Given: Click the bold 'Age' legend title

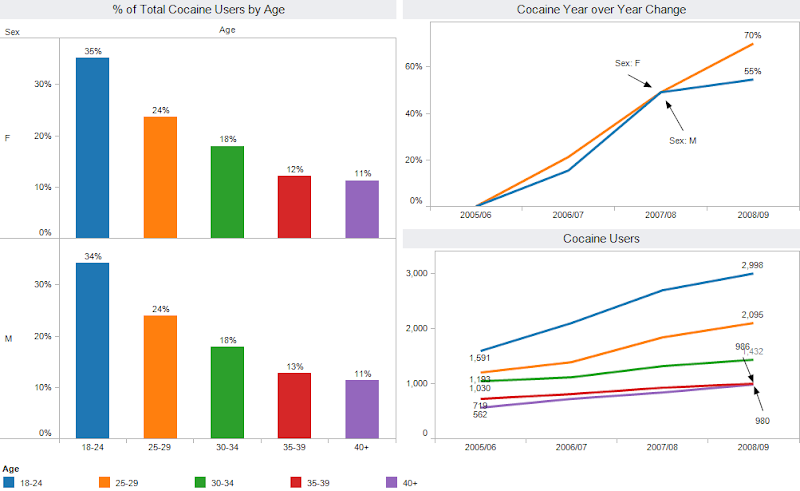Looking at the screenshot, I should click(11, 469).
